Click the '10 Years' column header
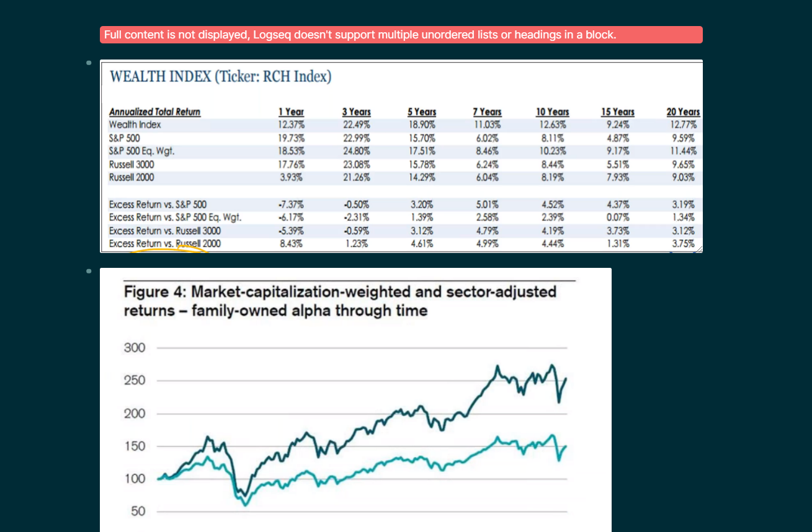The width and height of the screenshot is (812, 532). pos(552,112)
